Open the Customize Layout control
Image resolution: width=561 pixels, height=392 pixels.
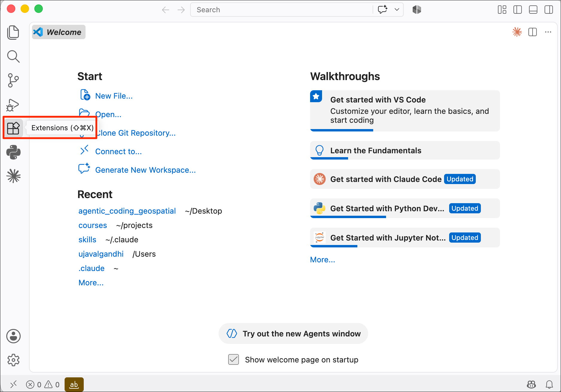click(502, 10)
